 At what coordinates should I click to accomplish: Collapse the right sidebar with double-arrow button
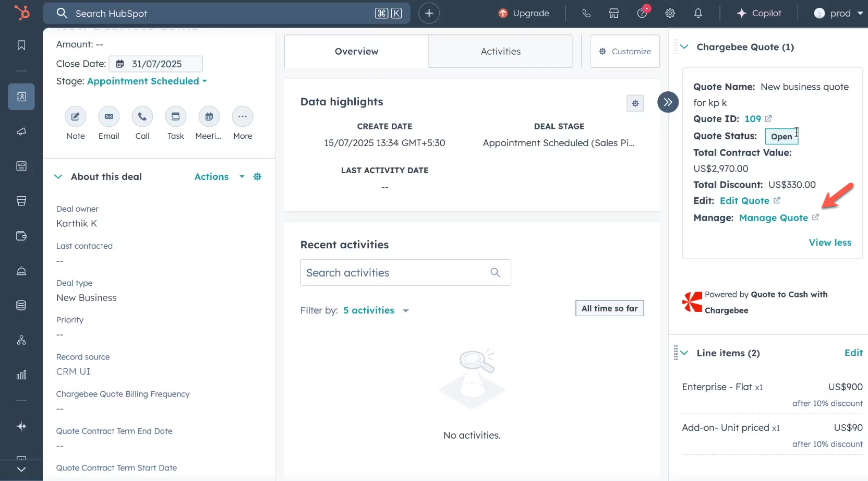coord(668,102)
